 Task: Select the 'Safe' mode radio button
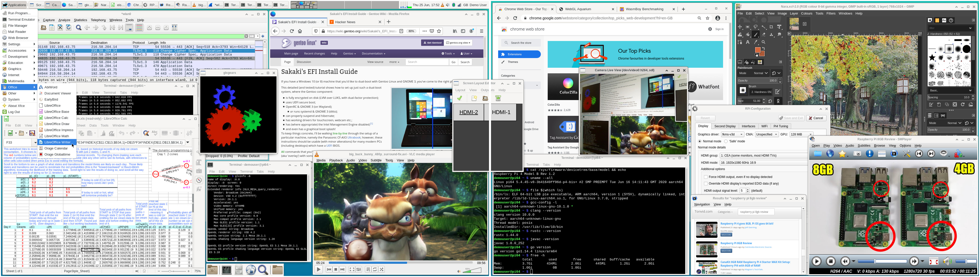pos(726,141)
